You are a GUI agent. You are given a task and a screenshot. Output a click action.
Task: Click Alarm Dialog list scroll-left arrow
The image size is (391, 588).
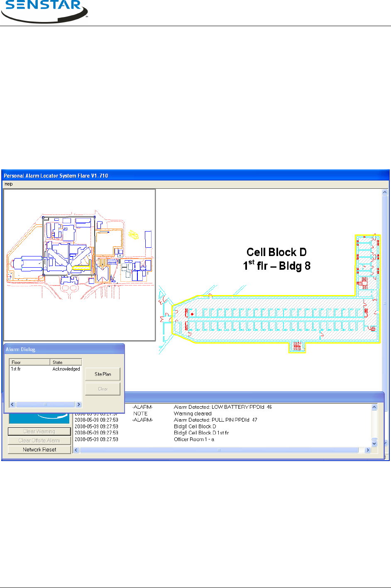click(x=12, y=404)
